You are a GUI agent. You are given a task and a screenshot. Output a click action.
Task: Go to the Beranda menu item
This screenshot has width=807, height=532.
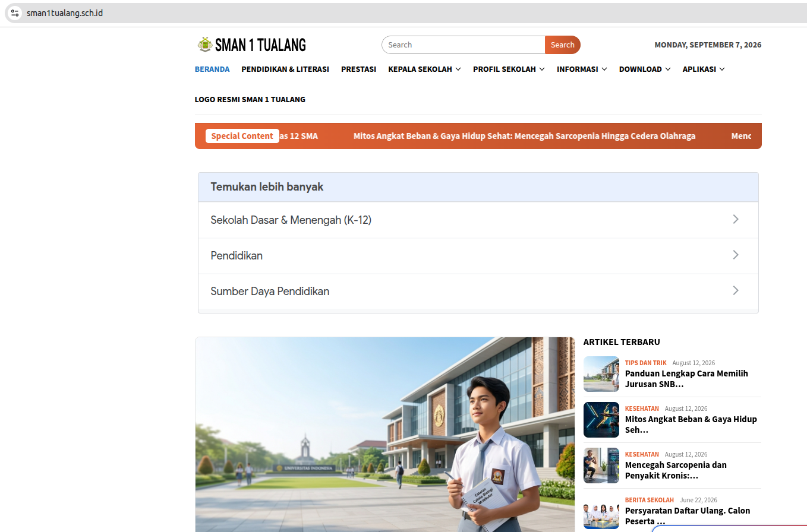click(x=212, y=69)
